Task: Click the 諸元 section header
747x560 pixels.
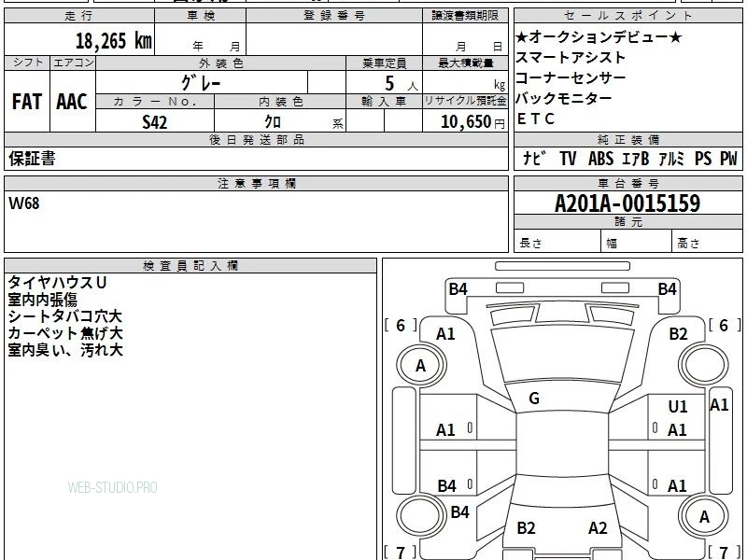Action: point(628,222)
